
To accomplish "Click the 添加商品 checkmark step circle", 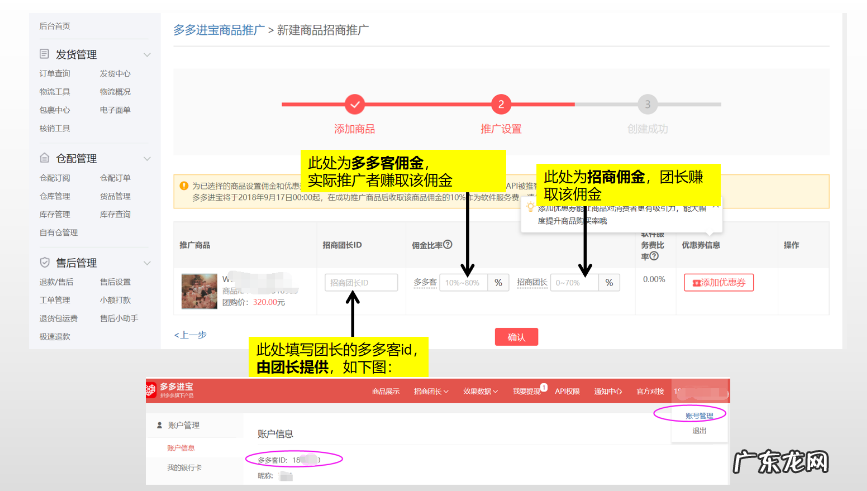I will pyautogui.click(x=354, y=104).
